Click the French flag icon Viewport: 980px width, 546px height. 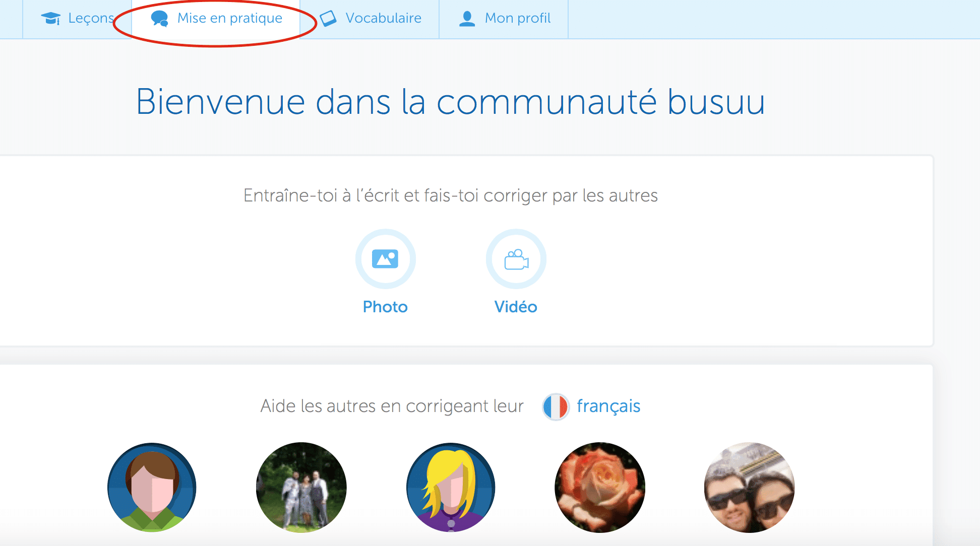(556, 406)
